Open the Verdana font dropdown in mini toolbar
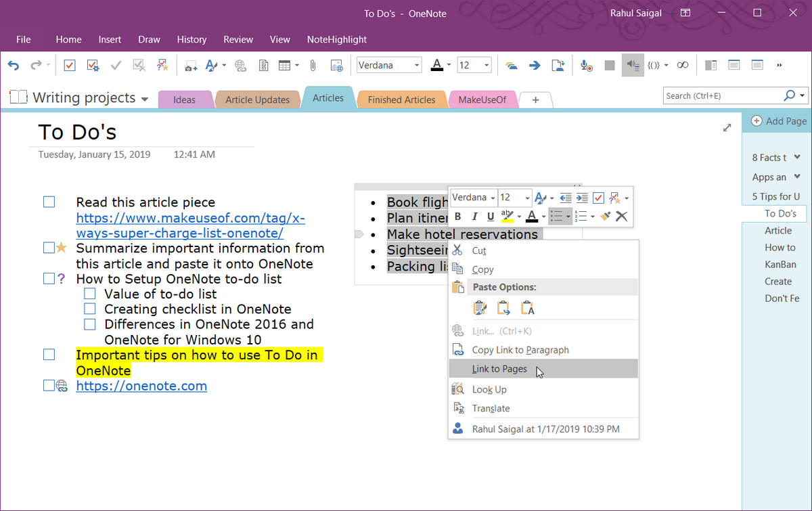The height and width of the screenshot is (511, 812). (493, 197)
